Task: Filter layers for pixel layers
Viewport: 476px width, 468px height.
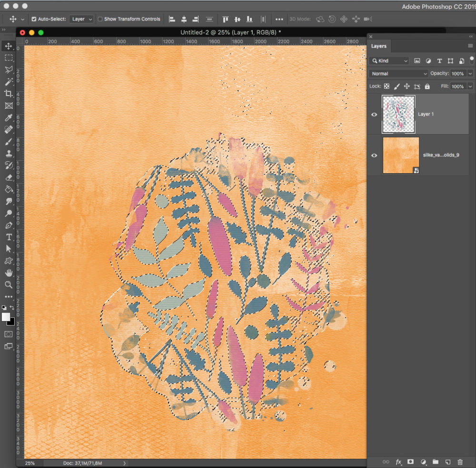Action: point(417,61)
